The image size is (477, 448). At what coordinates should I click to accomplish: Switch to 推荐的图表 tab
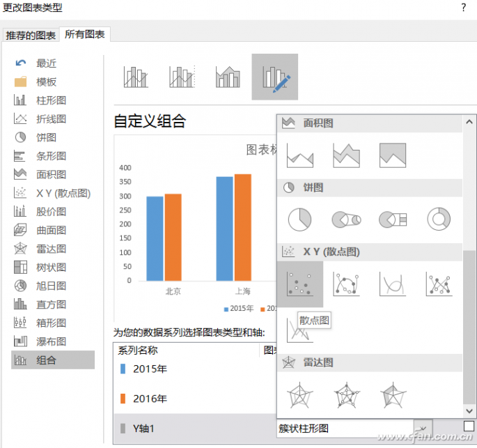[x=31, y=36]
